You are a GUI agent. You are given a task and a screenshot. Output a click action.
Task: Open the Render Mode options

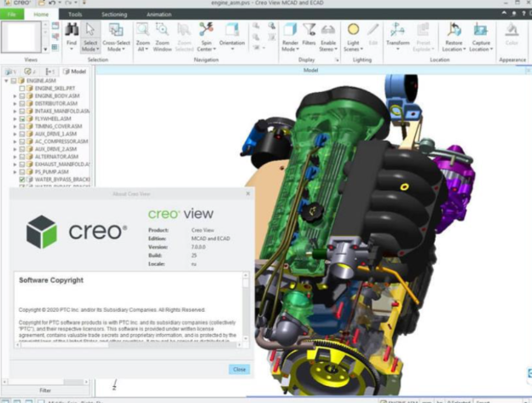coord(290,33)
